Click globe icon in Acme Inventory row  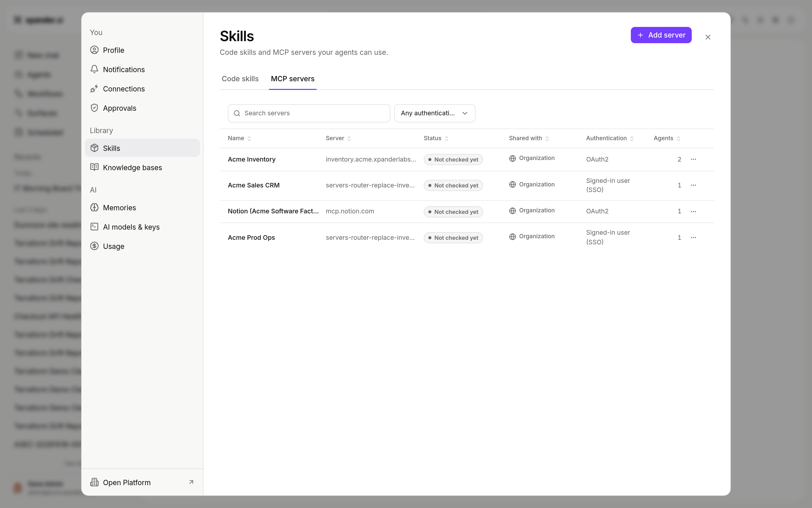point(512,158)
